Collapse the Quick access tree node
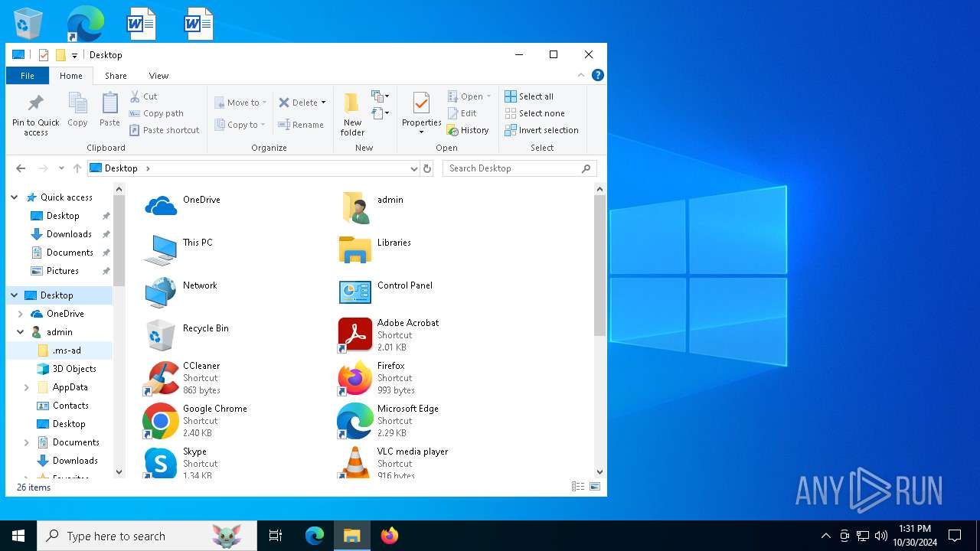This screenshot has width=980, height=551. point(15,197)
